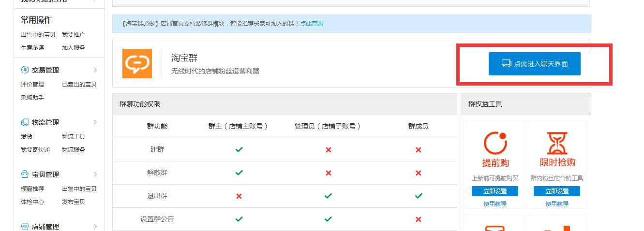The image size is (644, 231).
Task: Click 立即设置 under 限时抢购
Action: pyautogui.click(x=557, y=191)
